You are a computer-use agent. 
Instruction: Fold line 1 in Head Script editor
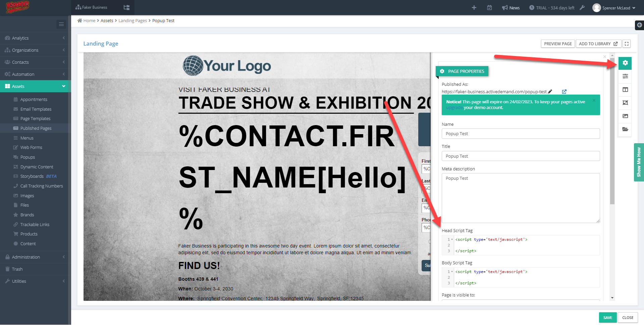click(452, 239)
